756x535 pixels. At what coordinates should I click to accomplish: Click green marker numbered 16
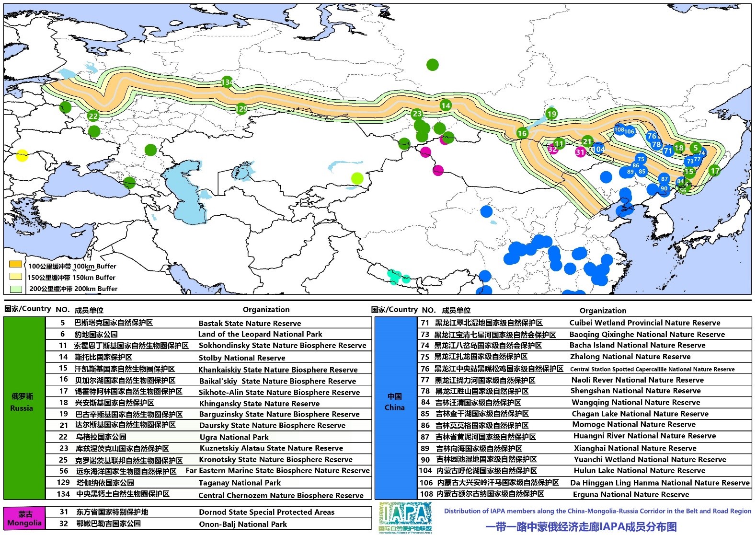pos(522,133)
